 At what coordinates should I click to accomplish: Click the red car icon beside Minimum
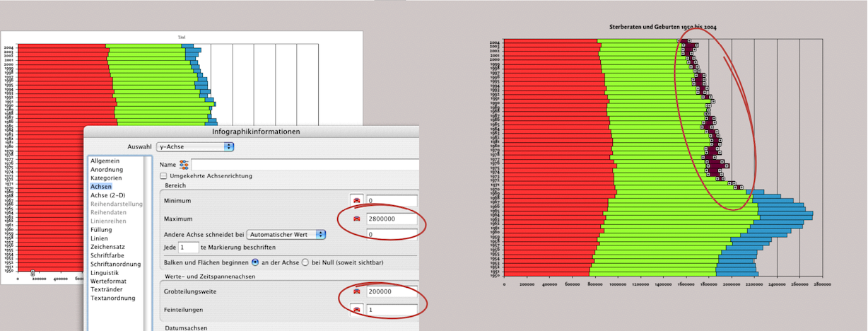point(357,201)
